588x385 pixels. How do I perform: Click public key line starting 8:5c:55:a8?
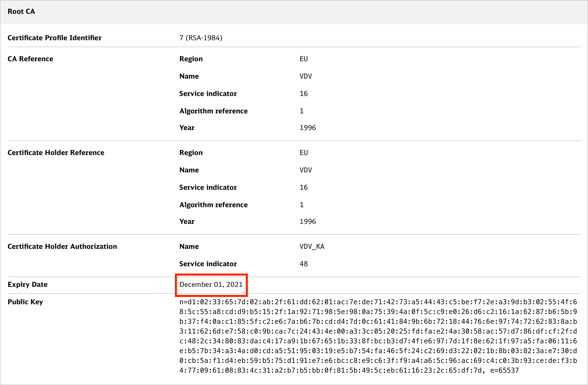(378, 312)
